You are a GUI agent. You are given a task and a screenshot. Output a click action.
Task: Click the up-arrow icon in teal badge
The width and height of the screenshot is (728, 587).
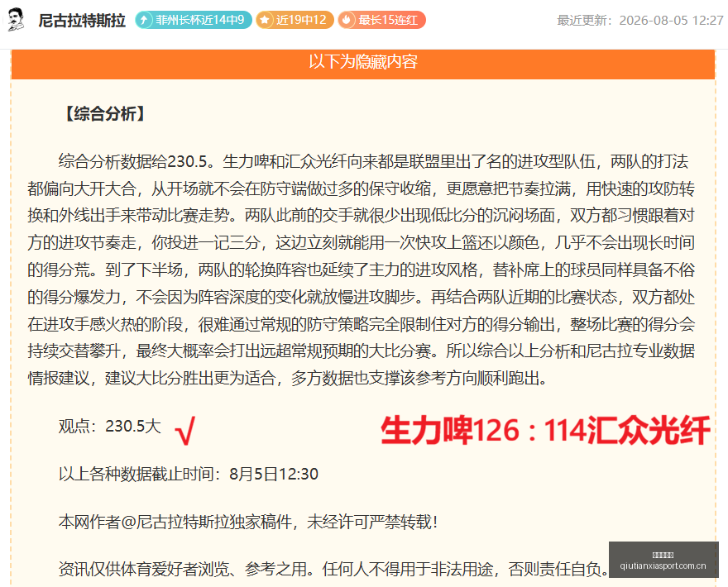pyautogui.click(x=145, y=20)
